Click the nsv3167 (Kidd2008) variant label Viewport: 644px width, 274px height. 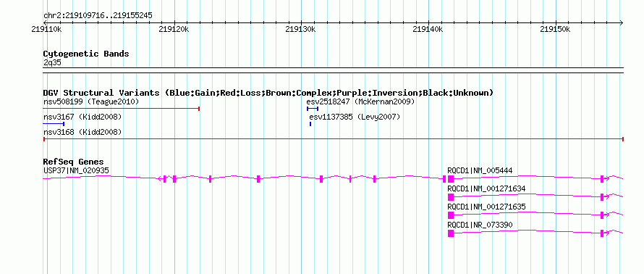coord(82,117)
